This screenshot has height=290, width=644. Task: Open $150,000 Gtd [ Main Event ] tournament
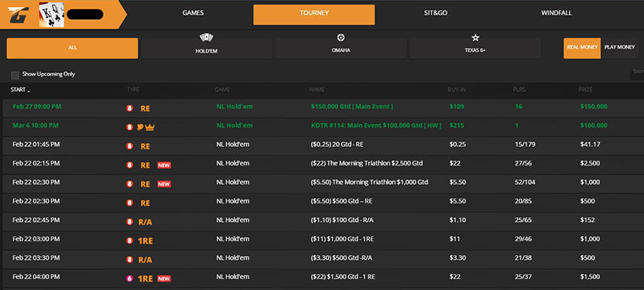351,107
